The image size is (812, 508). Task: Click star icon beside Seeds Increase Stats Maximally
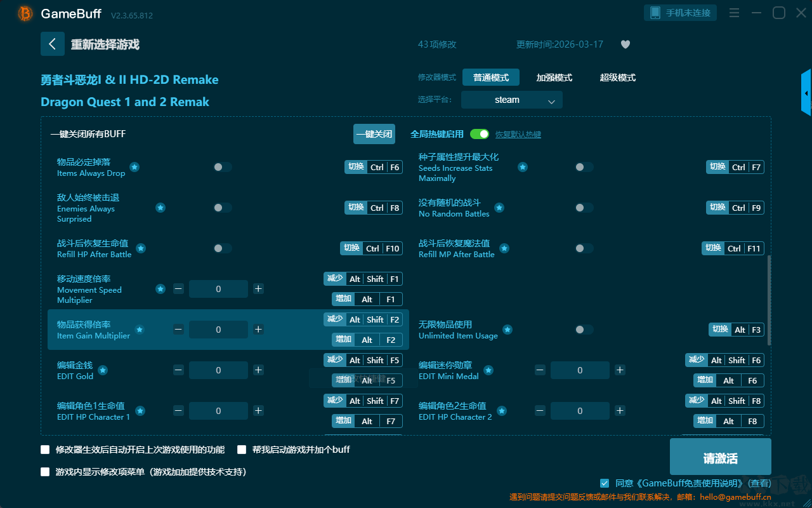tap(523, 167)
